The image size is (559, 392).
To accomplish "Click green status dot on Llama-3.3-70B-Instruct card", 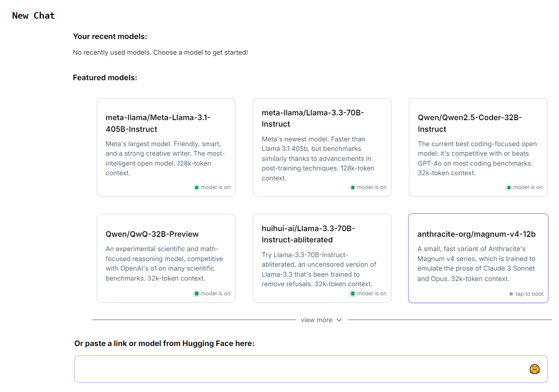I will point(353,187).
